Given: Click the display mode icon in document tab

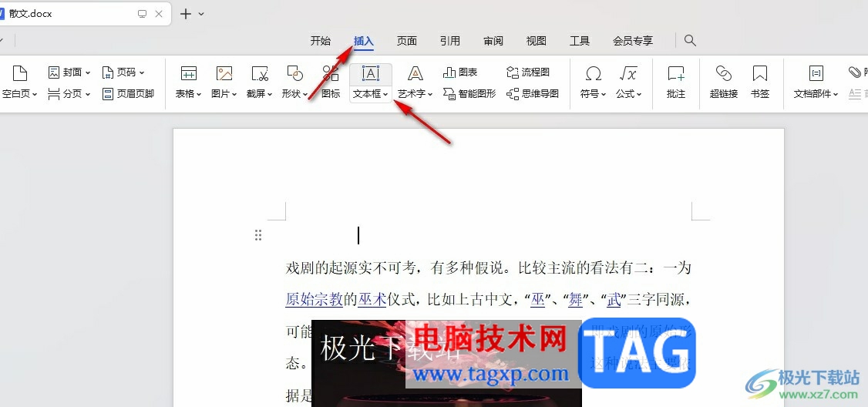Looking at the screenshot, I should coord(143,14).
